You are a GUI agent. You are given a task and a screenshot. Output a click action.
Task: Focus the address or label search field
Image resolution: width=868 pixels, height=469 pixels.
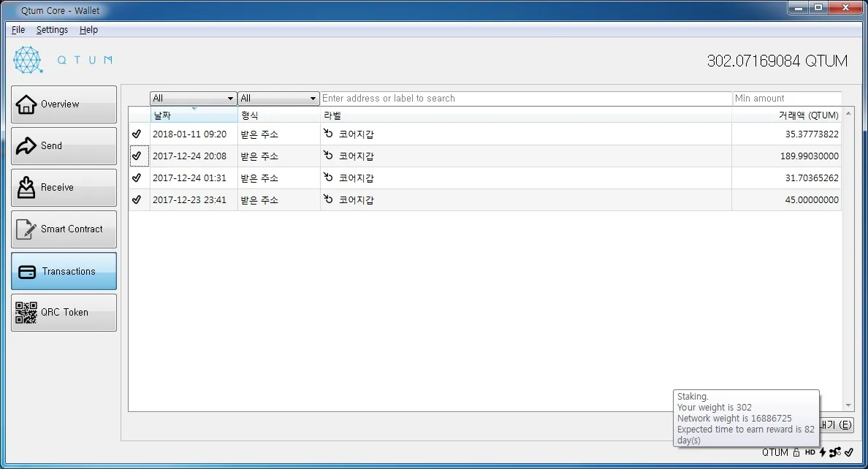pyautogui.click(x=526, y=99)
